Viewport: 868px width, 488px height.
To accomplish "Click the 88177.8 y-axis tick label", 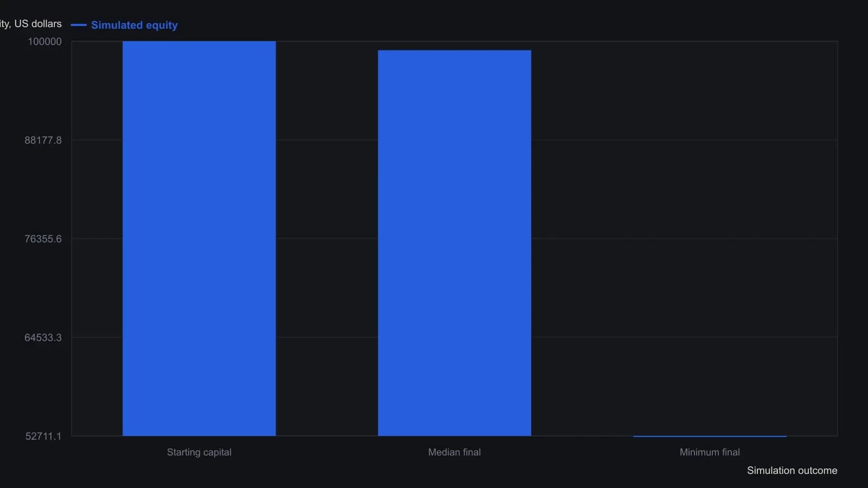I will (43, 140).
